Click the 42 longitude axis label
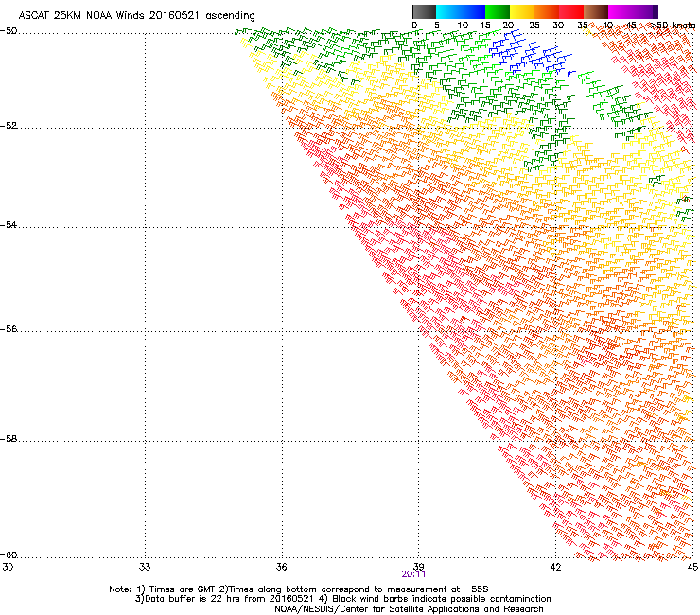This screenshot has width=700, height=615. point(556,567)
